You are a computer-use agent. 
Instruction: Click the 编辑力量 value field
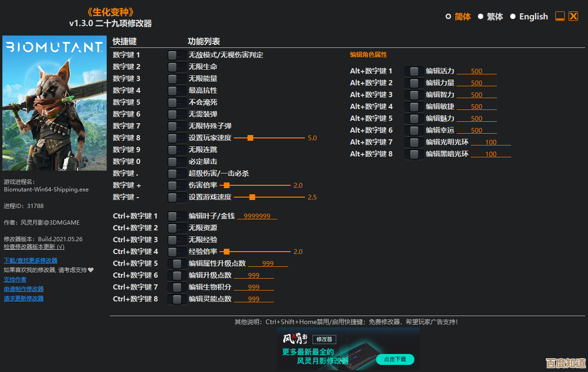pyautogui.click(x=477, y=83)
